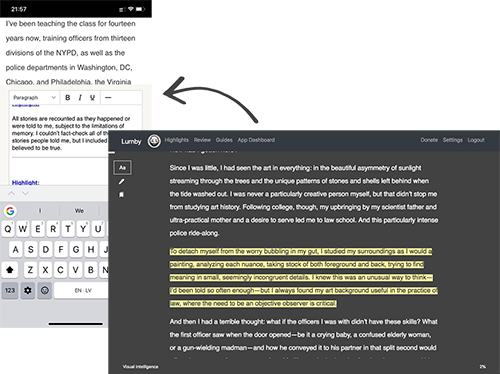Tap the G letter key

tap(76, 249)
